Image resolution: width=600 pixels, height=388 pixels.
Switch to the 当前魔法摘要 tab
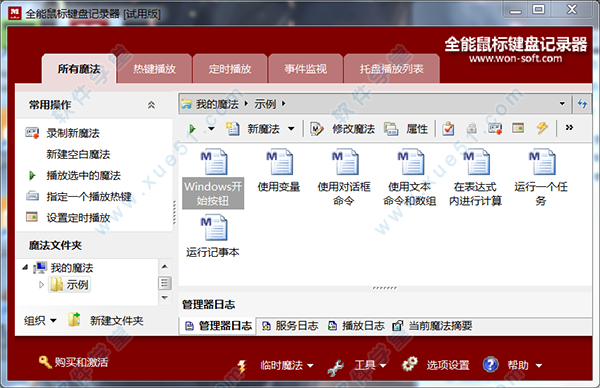432,326
